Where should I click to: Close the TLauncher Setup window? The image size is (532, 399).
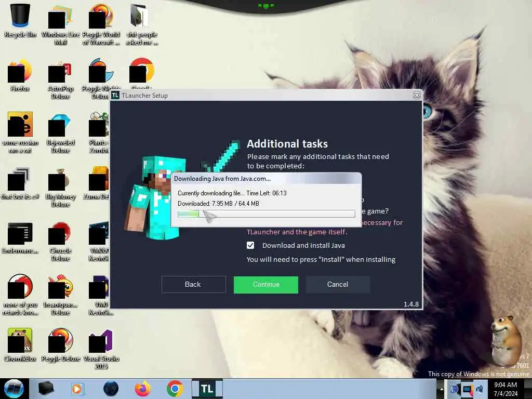[x=417, y=96]
